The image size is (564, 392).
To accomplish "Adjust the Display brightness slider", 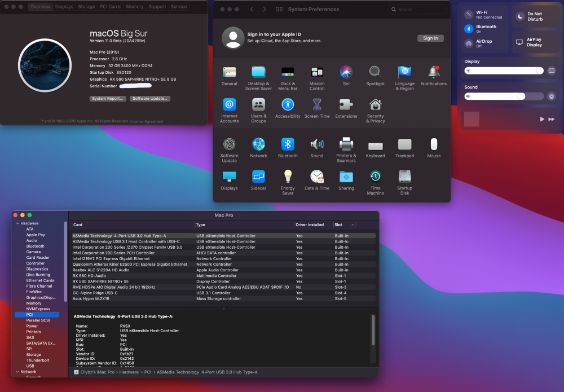I will pyautogui.click(x=504, y=71).
